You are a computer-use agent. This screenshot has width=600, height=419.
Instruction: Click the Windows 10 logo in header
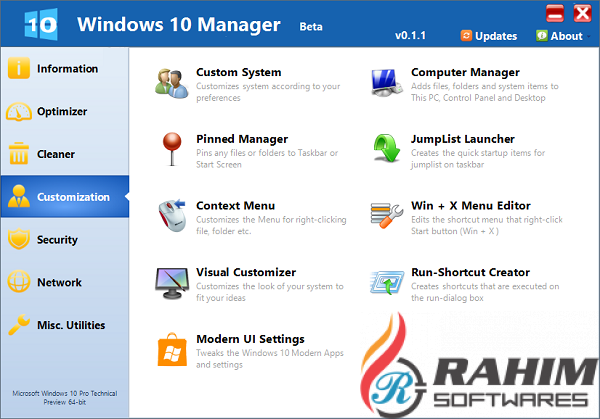(41, 24)
